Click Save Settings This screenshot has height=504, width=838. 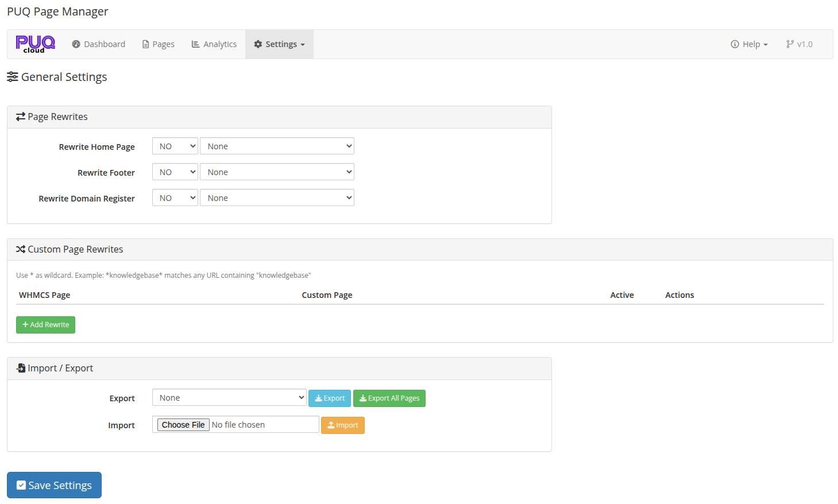[54, 485]
